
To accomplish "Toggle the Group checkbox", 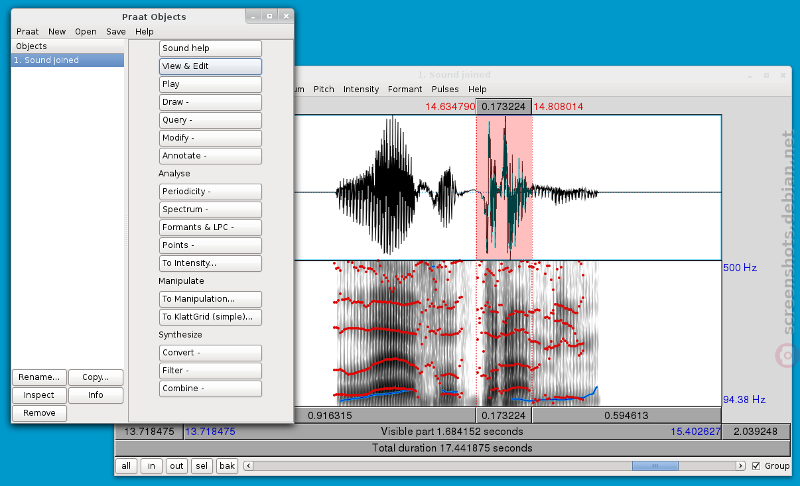I will 756,466.
